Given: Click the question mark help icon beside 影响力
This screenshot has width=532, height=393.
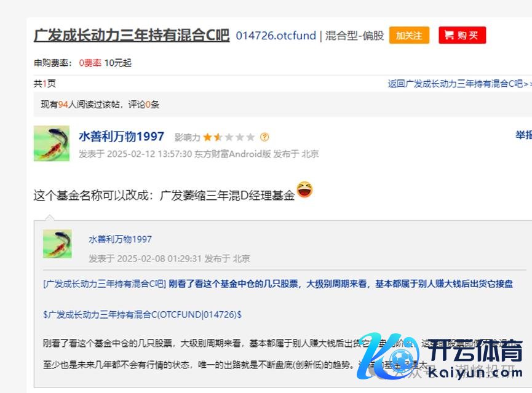Looking at the screenshot, I should point(264,137).
